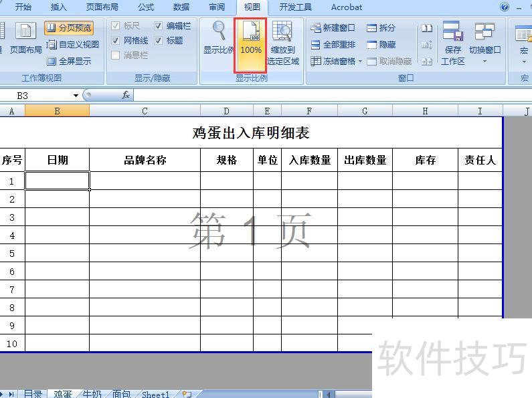532x398 pixels.
Task: Select the 鸡蛋出入库明细表 title cell
Action: (251, 133)
